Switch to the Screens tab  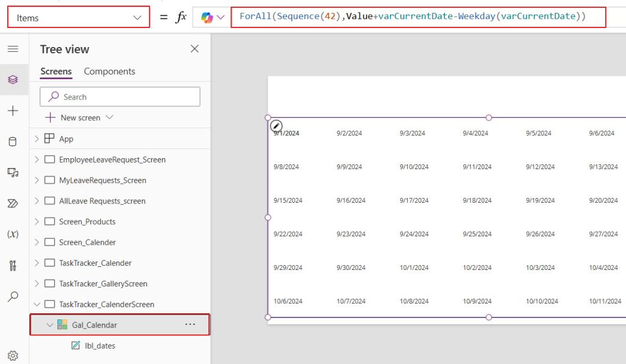(x=56, y=71)
